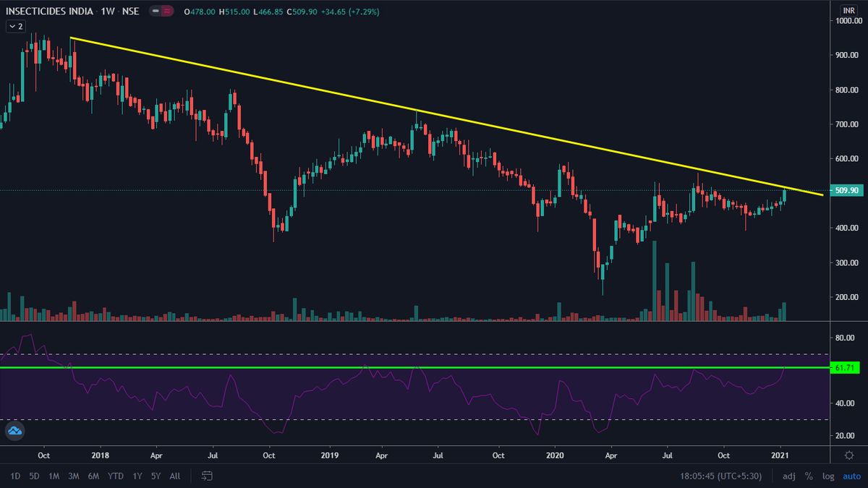Select the 1D time range

14,476
